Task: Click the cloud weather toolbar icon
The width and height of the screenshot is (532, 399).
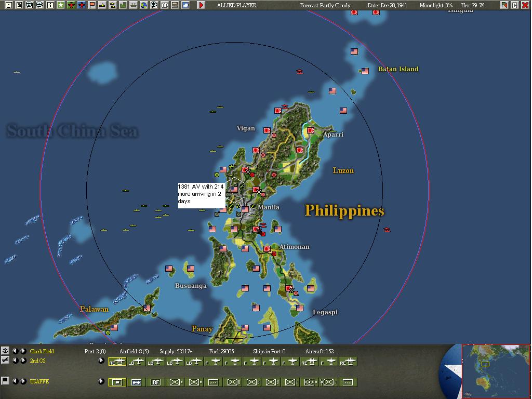Action: click(185, 5)
